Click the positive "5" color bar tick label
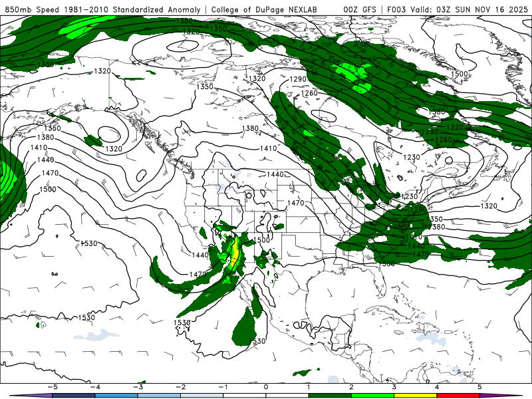This screenshot has width=532, height=399. tap(479, 387)
